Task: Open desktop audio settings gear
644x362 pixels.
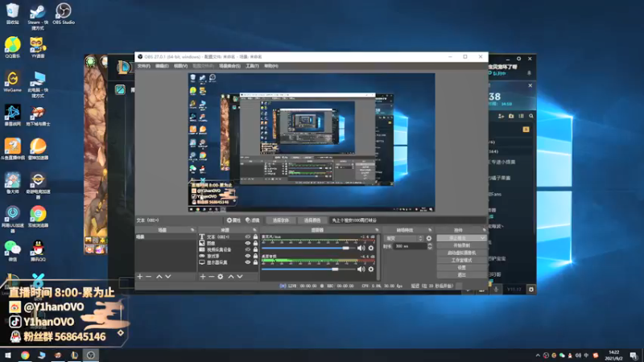Action: point(371,269)
